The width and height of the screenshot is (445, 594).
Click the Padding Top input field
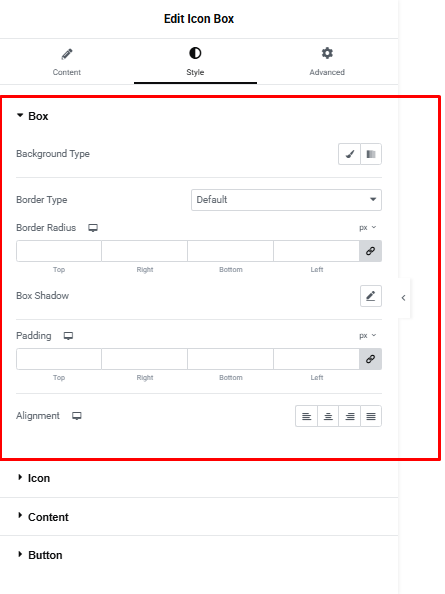coord(59,359)
